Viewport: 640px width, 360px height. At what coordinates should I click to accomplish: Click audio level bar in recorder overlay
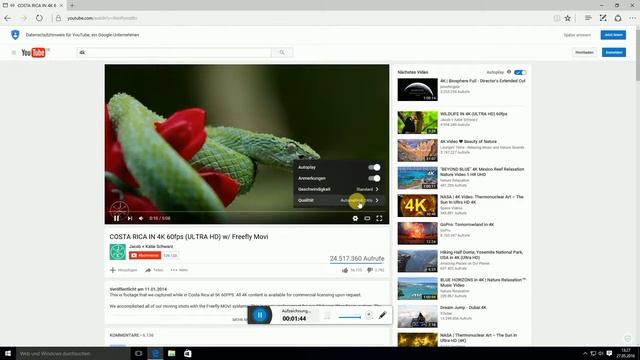[x=350, y=317]
